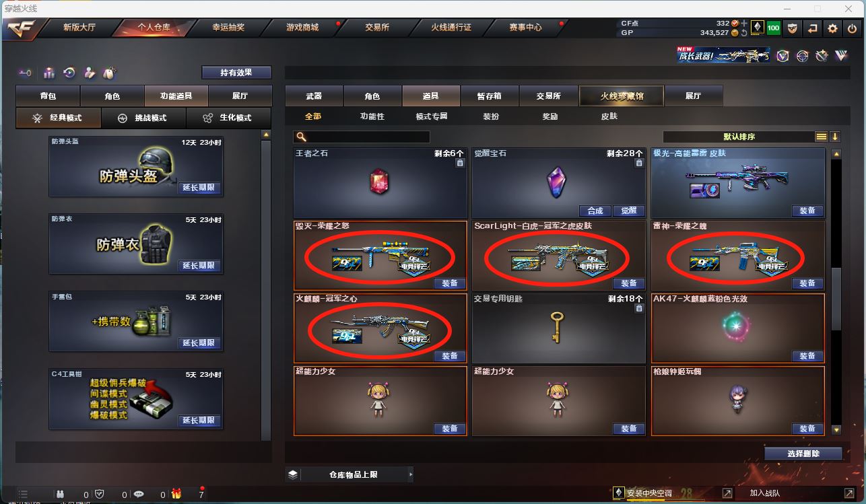Click the orange return arrow icon
The height and width of the screenshot is (504, 866).
point(813,28)
